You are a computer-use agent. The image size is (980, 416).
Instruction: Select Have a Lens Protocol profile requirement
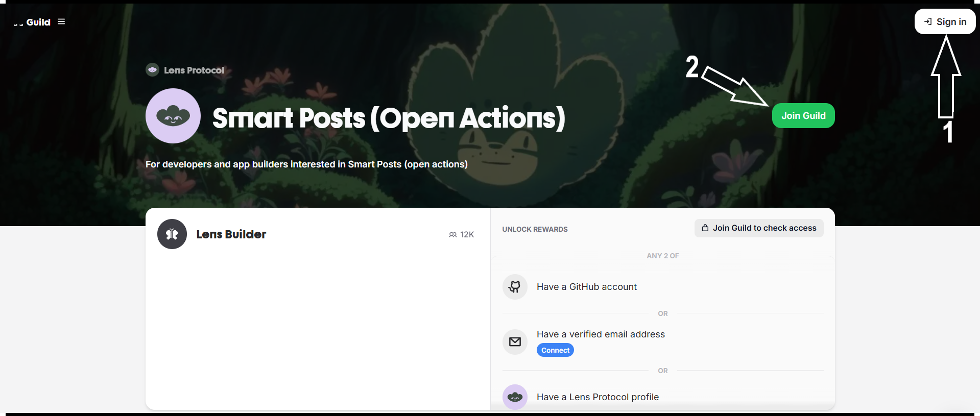(597, 397)
